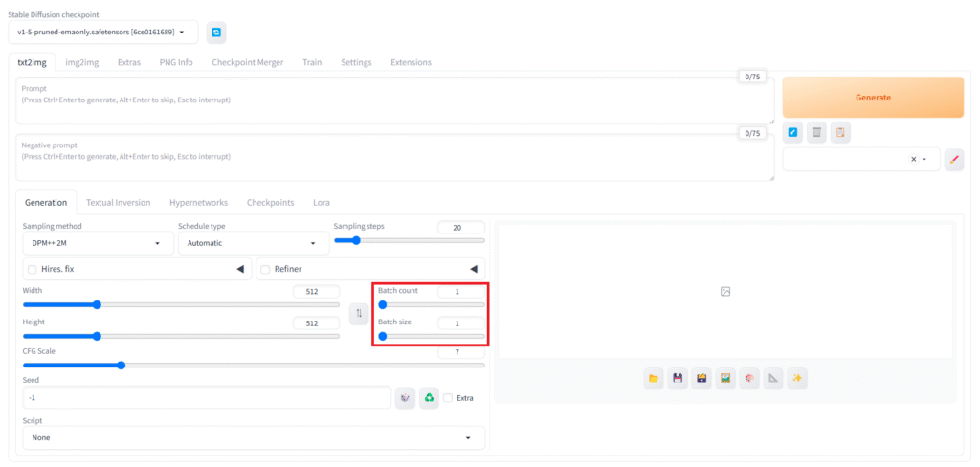The image size is (980, 467).
Task: Check the Extra seed checkbox
Action: (x=448, y=398)
